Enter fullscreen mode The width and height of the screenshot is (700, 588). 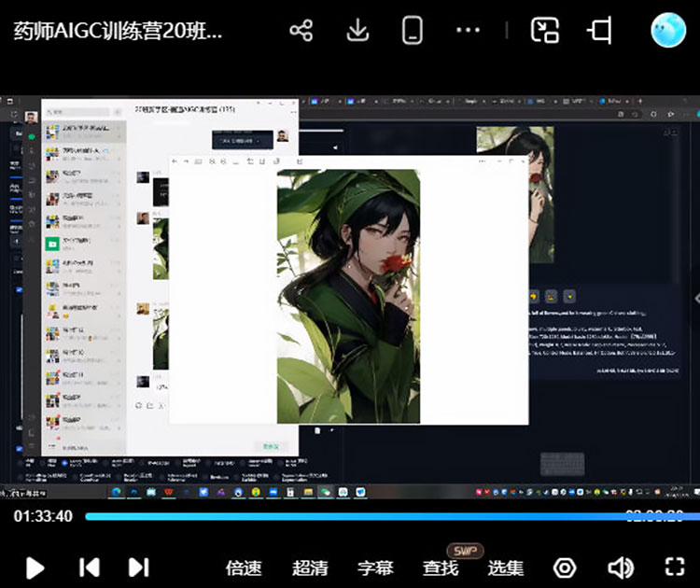point(674,567)
